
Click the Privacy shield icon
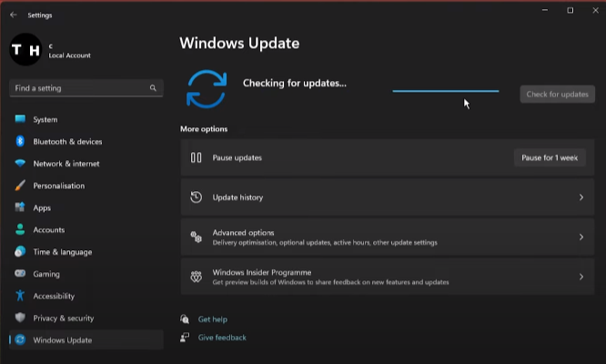(x=20, y=318)
